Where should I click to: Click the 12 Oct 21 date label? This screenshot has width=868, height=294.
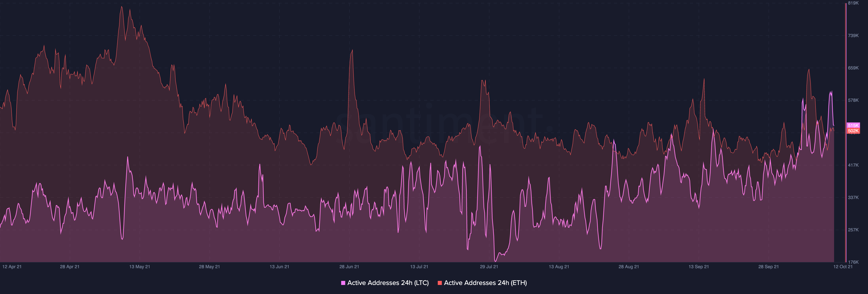(x=843, y=267)
